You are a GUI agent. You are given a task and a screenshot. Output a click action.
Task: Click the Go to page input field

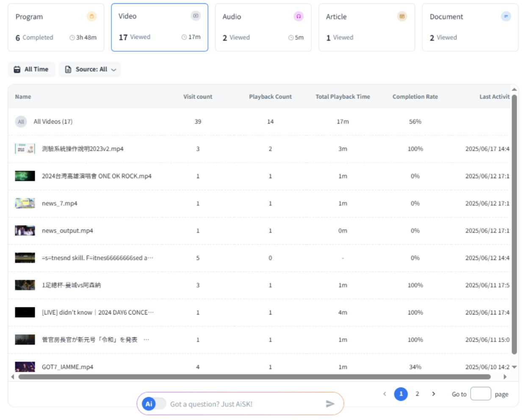click(x=480, y=394)
